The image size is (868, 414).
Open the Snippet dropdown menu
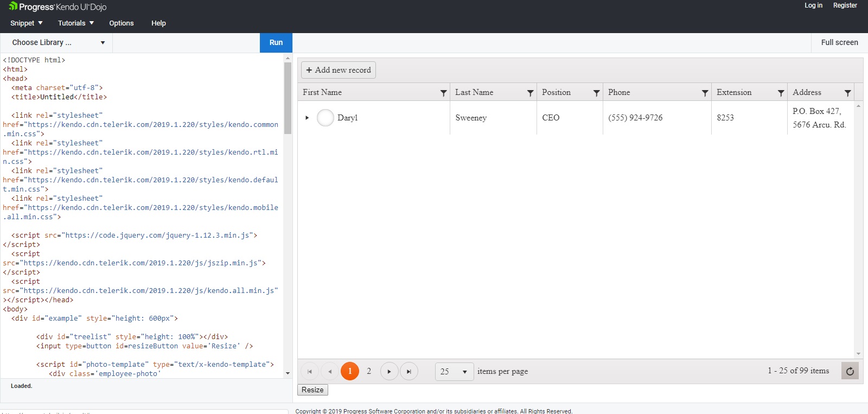coord(27,23)
